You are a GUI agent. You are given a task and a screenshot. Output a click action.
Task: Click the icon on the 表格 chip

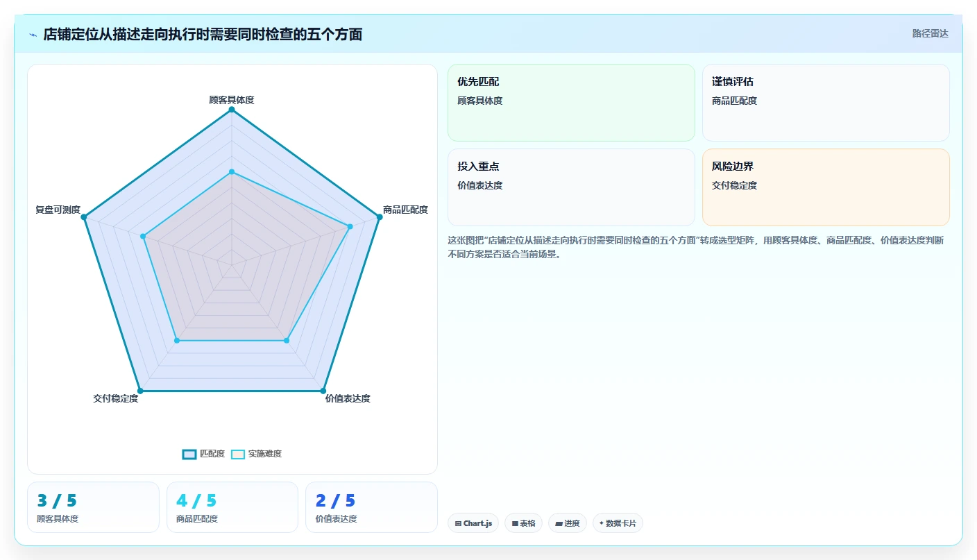pos(515,523)
